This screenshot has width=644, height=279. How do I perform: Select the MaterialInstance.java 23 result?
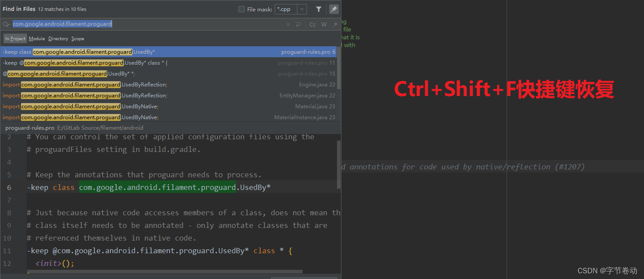[x=168, y=117]
